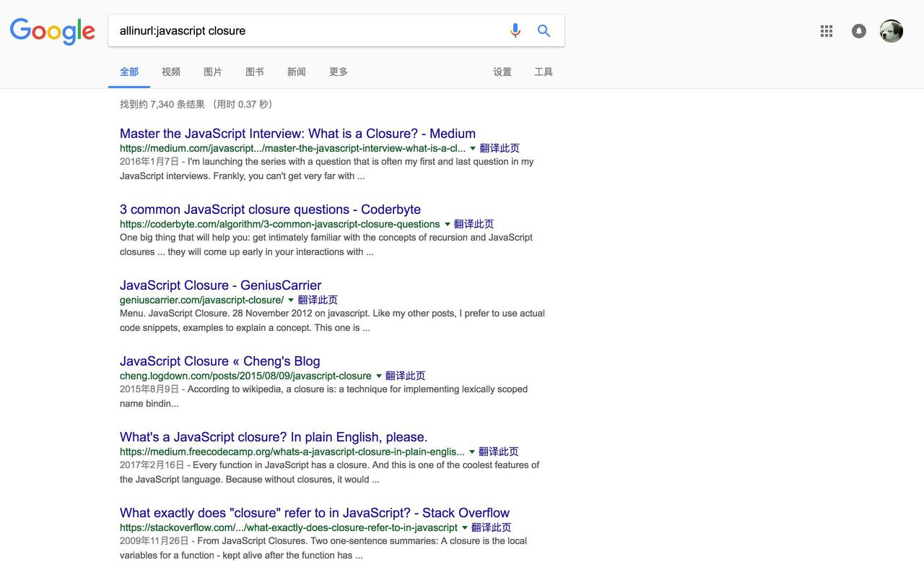Click 翻译此页 for Cheng's Blog result

405,376
